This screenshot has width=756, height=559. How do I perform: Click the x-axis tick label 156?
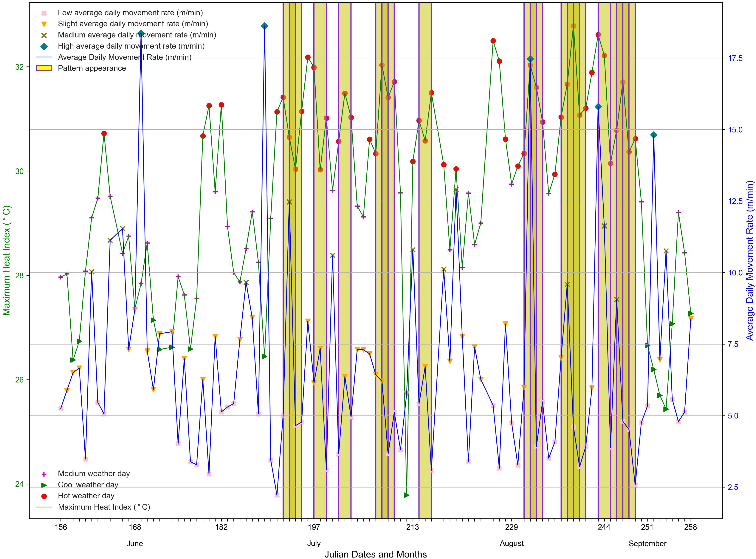[x=61, y=528]
